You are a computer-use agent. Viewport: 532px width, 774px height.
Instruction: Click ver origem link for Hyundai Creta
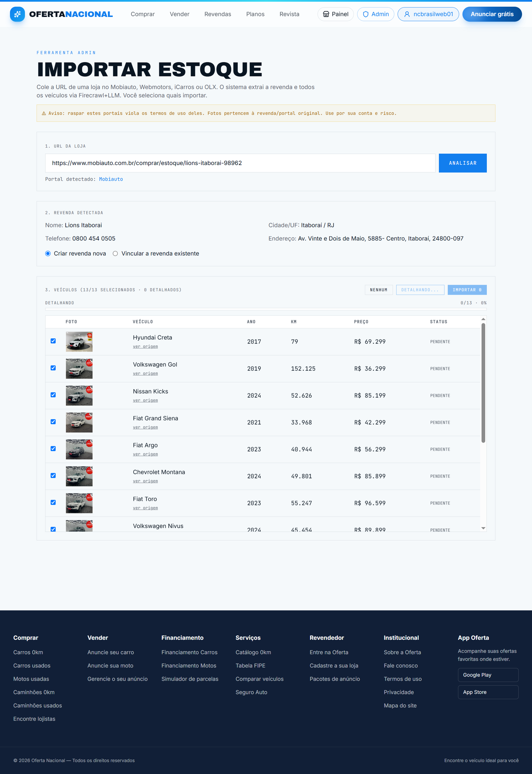pyautogui.click(x=145, y=347)
